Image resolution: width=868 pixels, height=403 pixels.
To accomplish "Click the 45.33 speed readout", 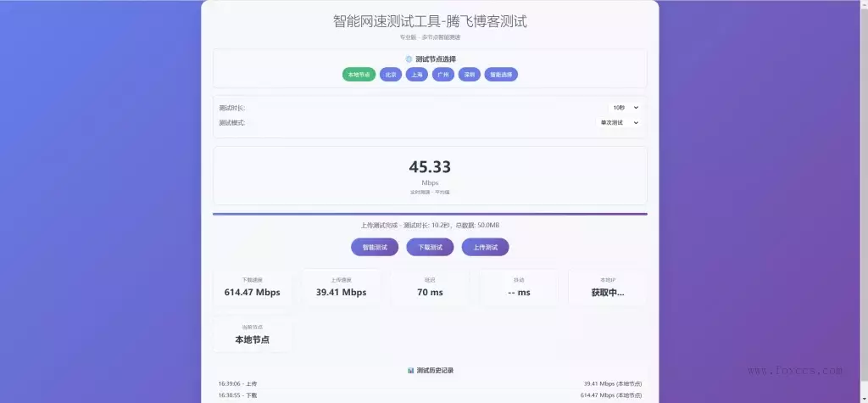I will [430, 167].
